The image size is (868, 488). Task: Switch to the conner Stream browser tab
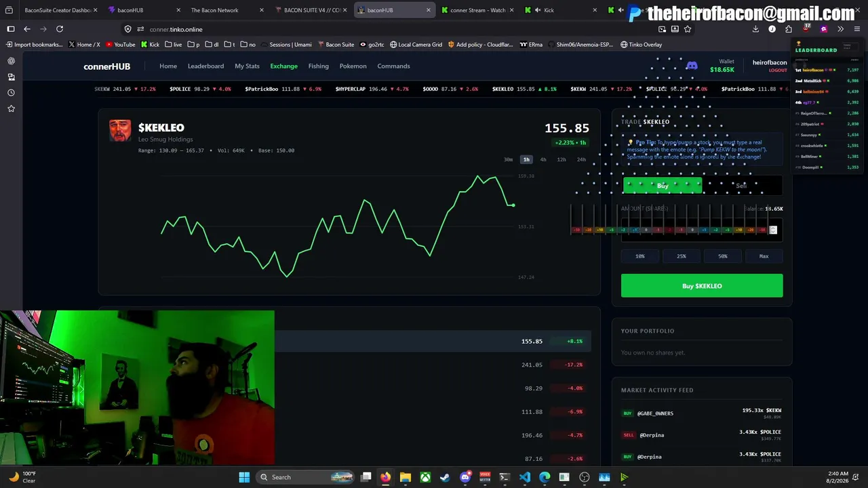(x=477, y=10)
